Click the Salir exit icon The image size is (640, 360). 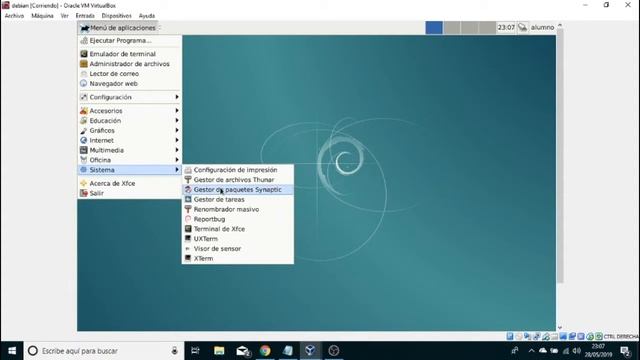84,193
